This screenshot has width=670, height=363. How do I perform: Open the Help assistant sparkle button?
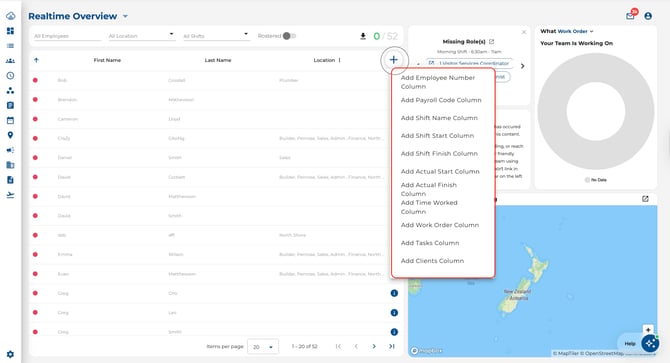650,343
